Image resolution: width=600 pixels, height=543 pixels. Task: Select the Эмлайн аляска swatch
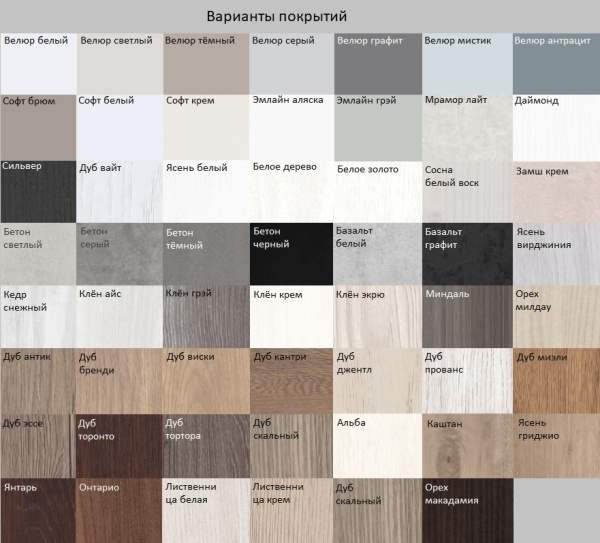290,127
